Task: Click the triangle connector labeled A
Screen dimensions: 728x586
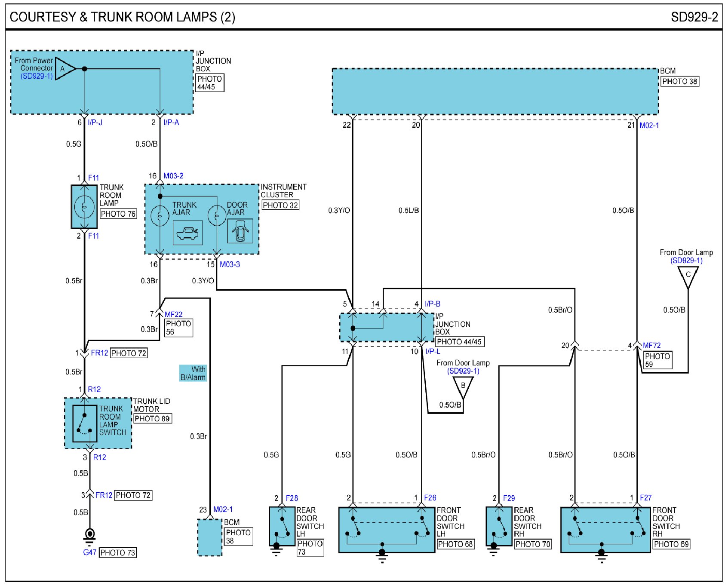Action: pos(65,69)
